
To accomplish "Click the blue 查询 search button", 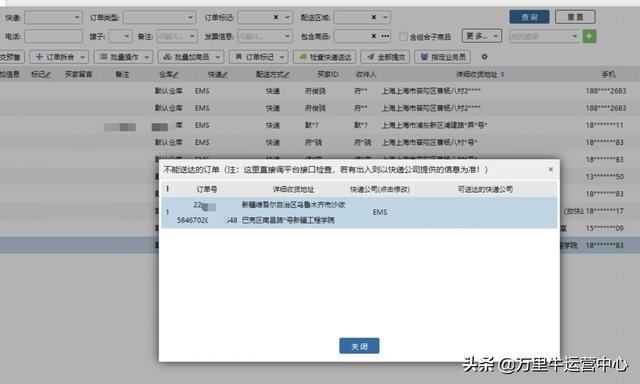I will pyautogui.click(x=529, y=17).
